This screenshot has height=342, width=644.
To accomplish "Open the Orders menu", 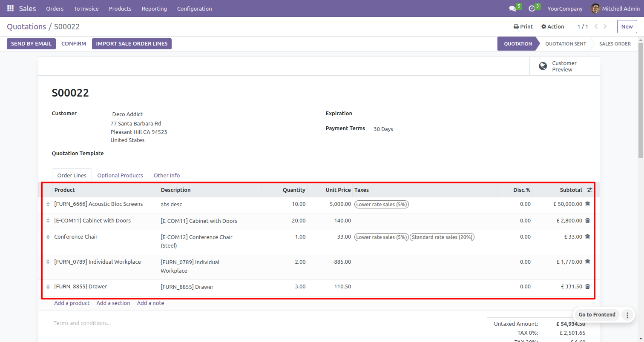I will (x=55, y=9).
